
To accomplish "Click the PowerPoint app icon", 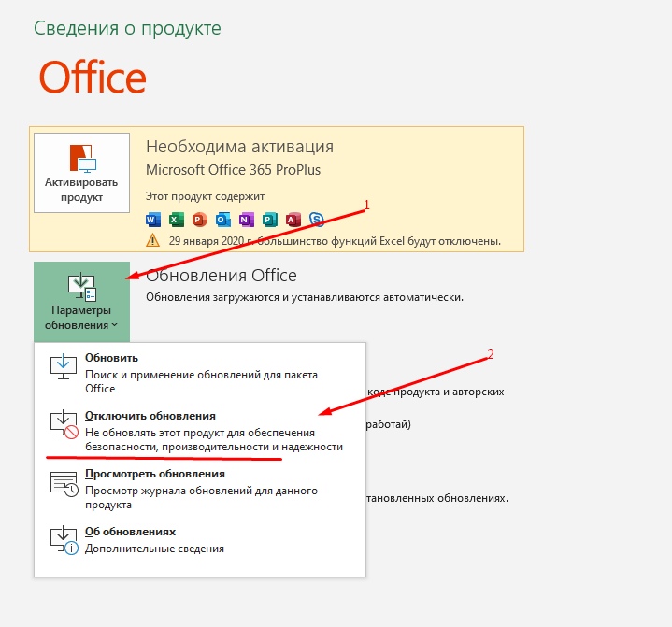I will click(200, 220).
